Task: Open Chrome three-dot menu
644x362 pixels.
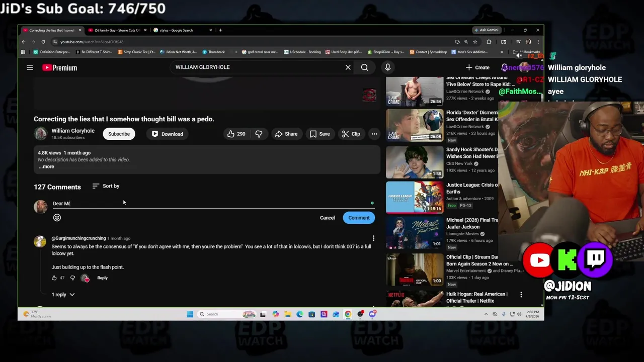Action: pos(538,42)
